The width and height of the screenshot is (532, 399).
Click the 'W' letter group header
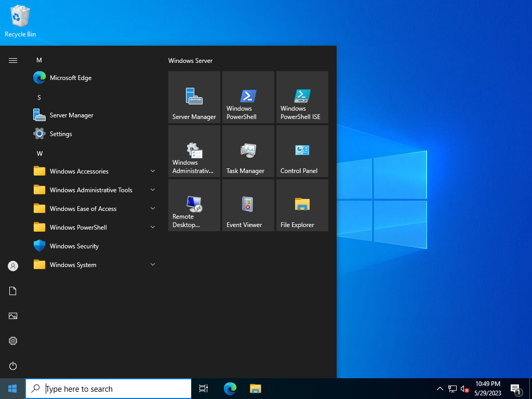click(39, 153)
